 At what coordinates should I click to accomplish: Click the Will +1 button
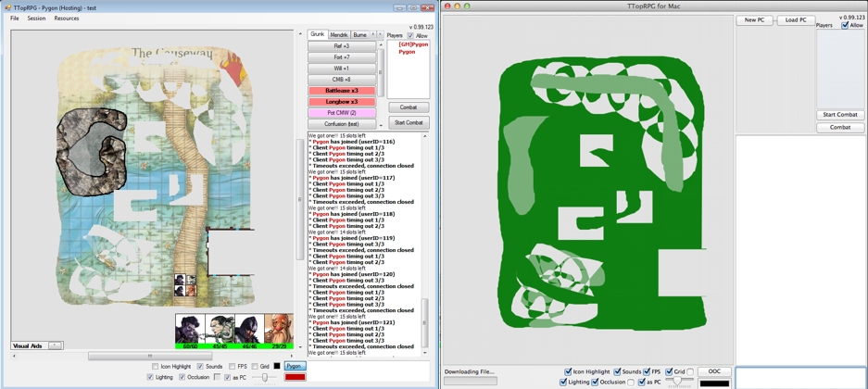(x=342, y=69)
